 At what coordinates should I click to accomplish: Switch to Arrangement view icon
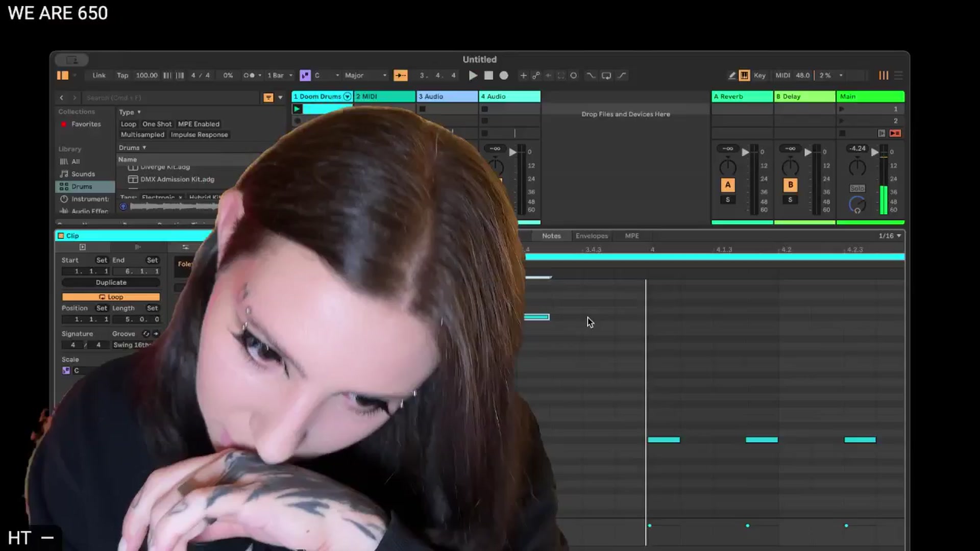tap(899, 76)
